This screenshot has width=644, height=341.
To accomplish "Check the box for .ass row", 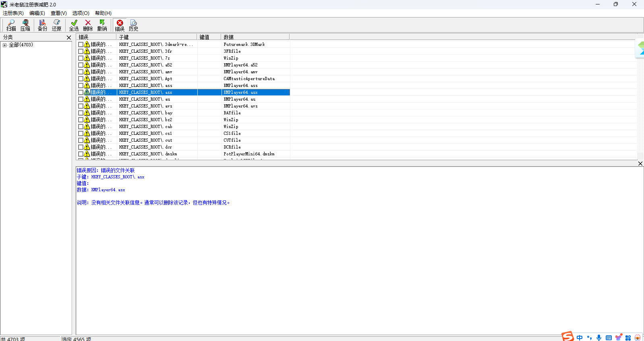I will [x=81, y=85].
